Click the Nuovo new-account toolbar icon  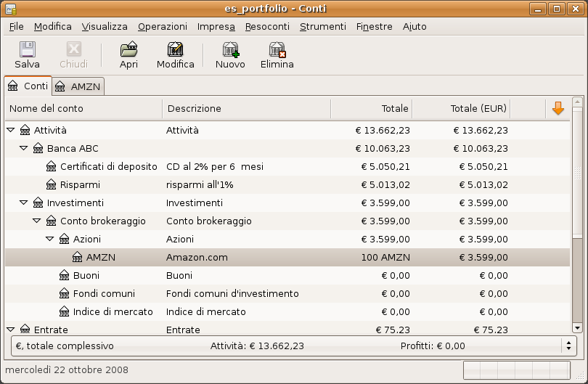[x=230, y=49]
